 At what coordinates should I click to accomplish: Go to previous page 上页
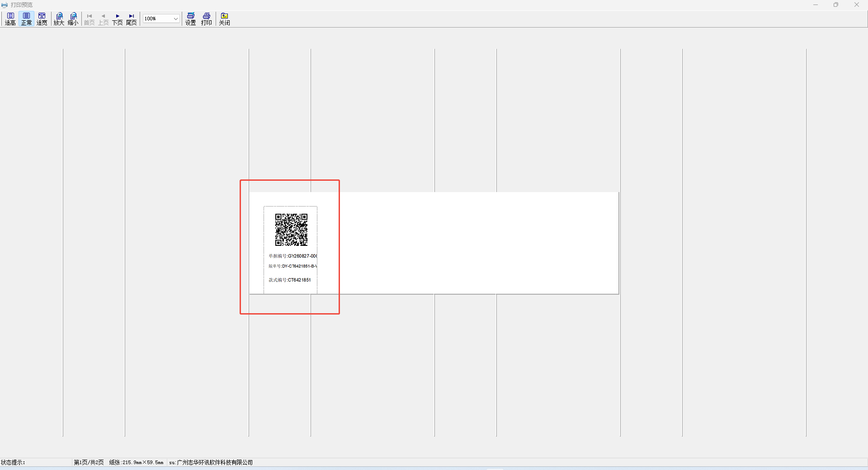coord(104,19)
